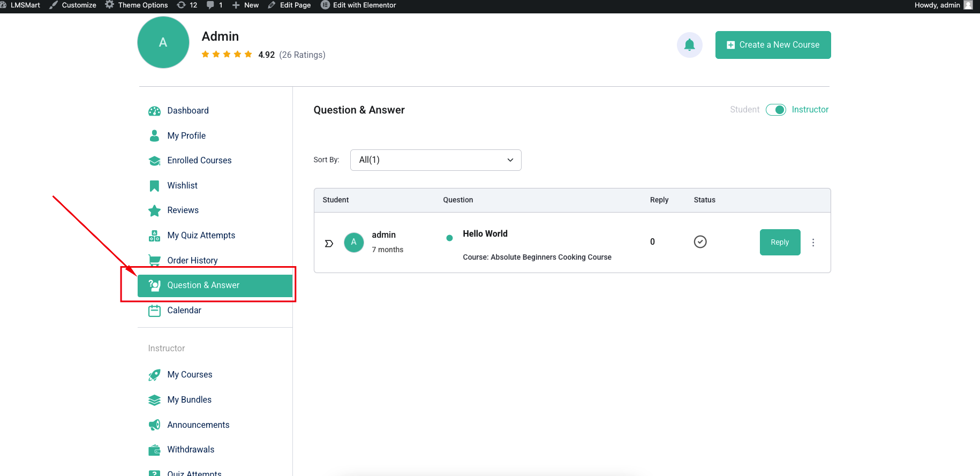Open the Hello World question
Viewport: 980px width, 476px height.
[485, 234]
